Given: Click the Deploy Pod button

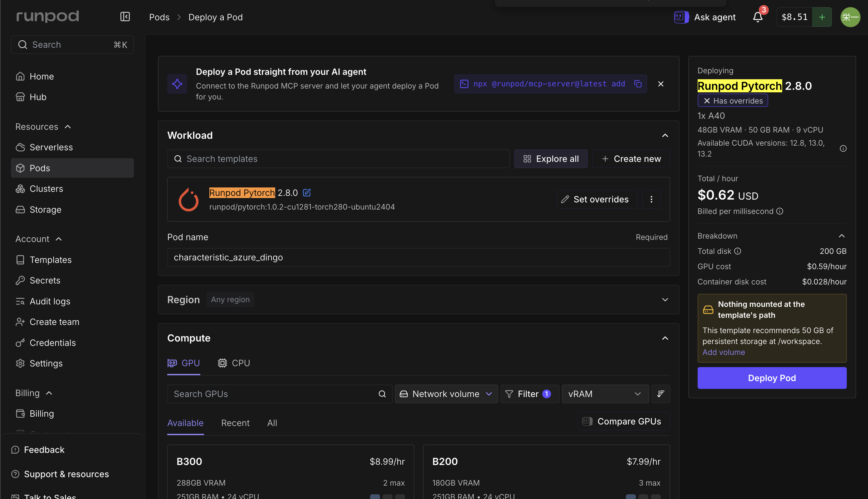Looking at the screenshot, I should (772, 378).
